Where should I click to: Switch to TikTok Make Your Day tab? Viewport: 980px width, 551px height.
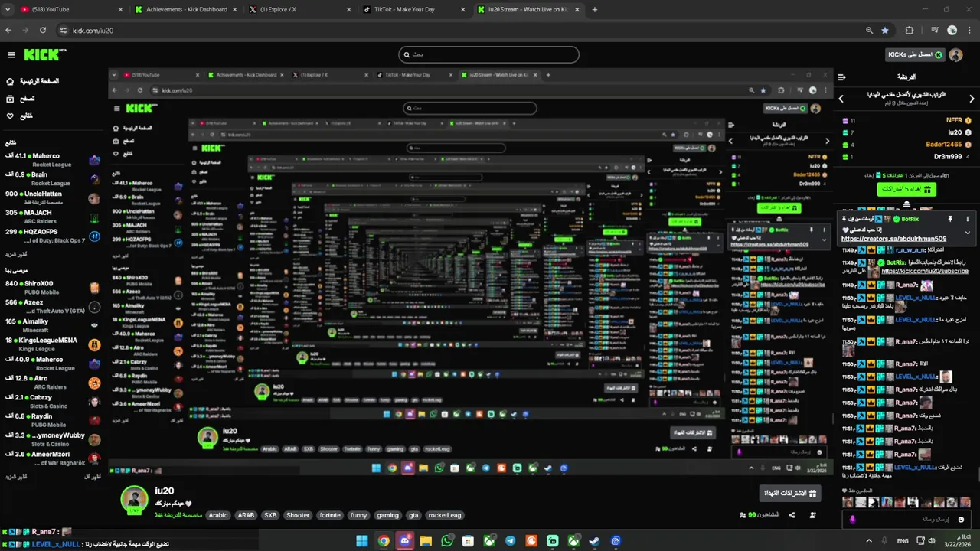413,9
